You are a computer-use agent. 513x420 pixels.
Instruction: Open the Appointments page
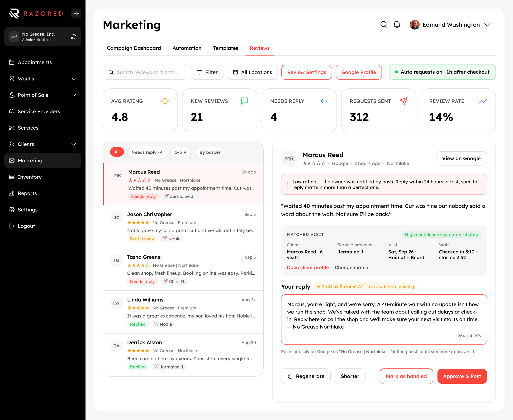[x=43, y=62]
